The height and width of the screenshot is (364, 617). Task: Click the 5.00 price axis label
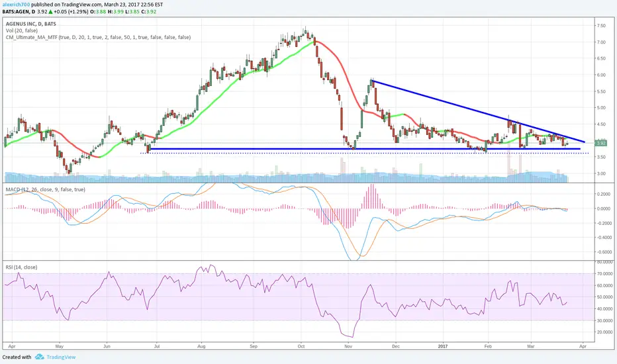[601, 107]
